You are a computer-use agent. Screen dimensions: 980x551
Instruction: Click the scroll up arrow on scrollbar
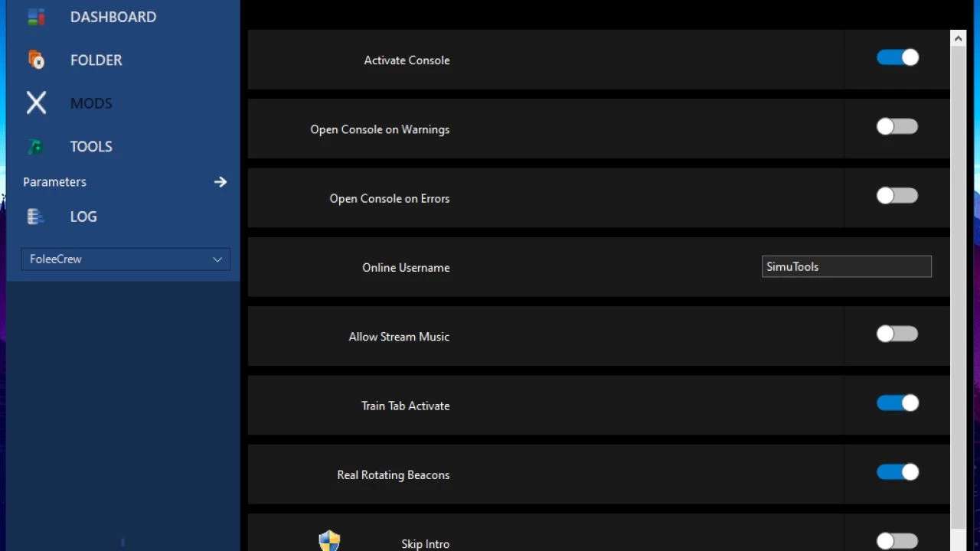(958, 37)
